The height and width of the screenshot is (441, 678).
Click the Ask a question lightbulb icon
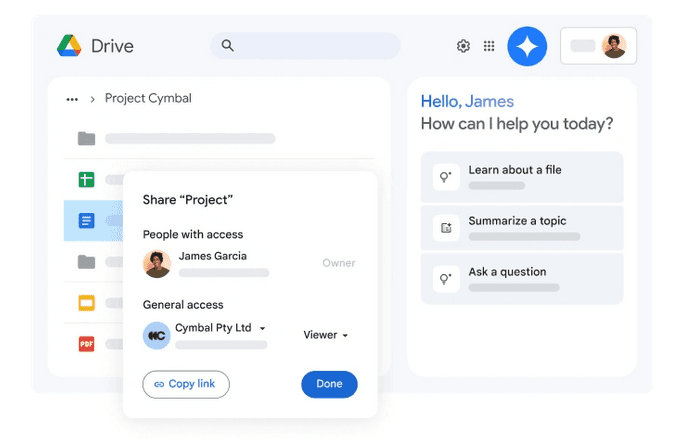coord(446,279)
